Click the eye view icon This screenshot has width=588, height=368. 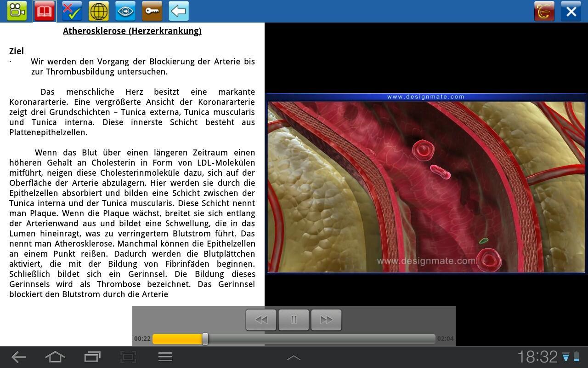pyautogui.click(x=125, y=11)
